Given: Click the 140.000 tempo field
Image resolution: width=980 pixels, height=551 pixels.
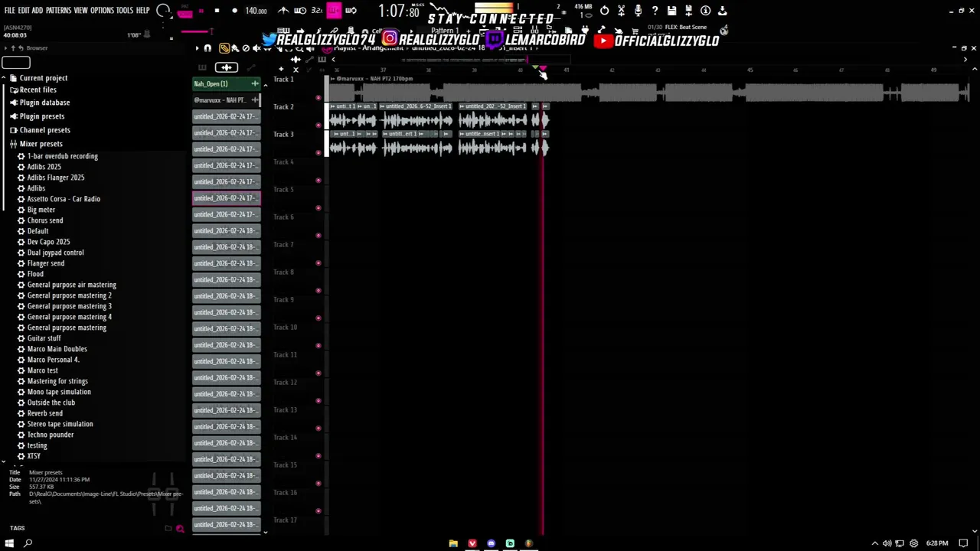Looking at the screenshot, I should click(x=256, y=11).
